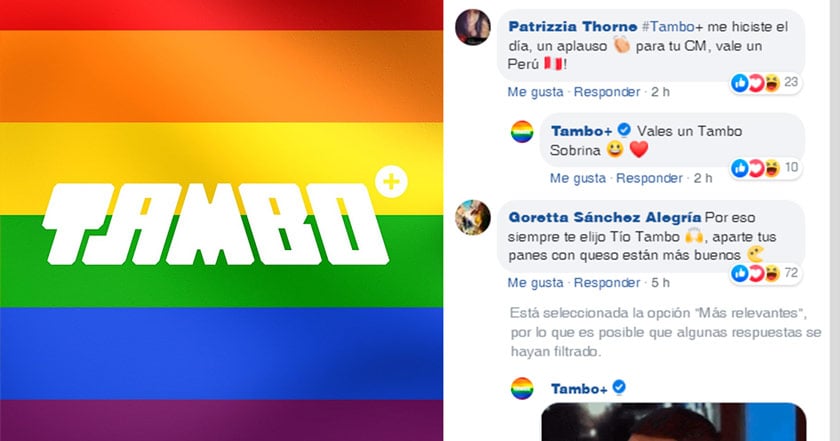Viewport: 840px width, 441px height.
Task: Reply to Patrizzia Thorne's comment
Action: click(x=607, y=92)
